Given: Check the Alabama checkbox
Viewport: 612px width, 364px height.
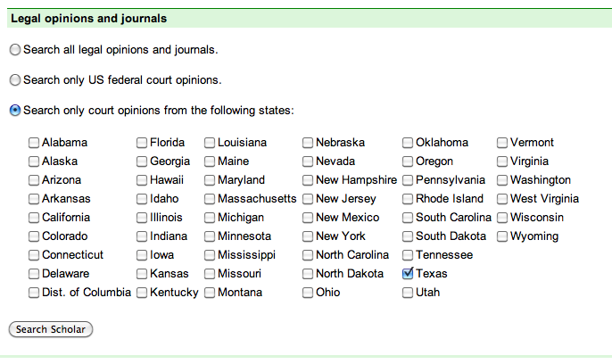Looking at the screenshot, I should click(x=34, y=143).
